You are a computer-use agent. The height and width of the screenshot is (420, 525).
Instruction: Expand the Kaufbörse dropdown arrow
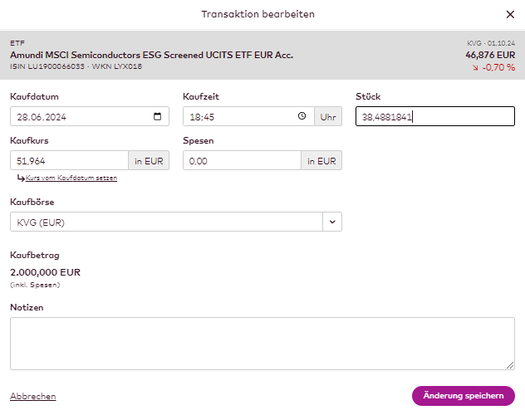pos(332,222)
